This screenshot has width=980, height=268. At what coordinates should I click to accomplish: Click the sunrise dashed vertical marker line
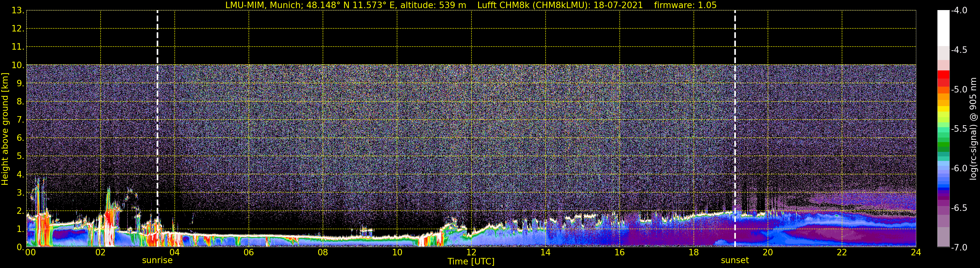click(158, 129)
